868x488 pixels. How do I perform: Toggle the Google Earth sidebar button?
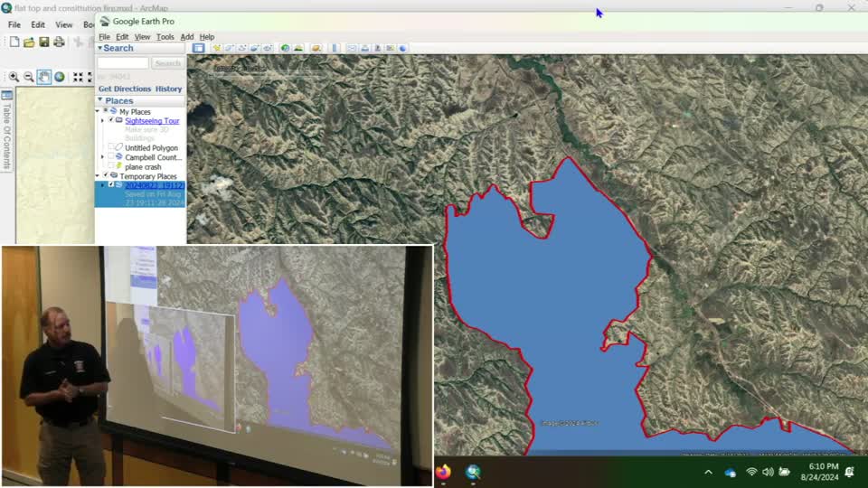(198, 48)
